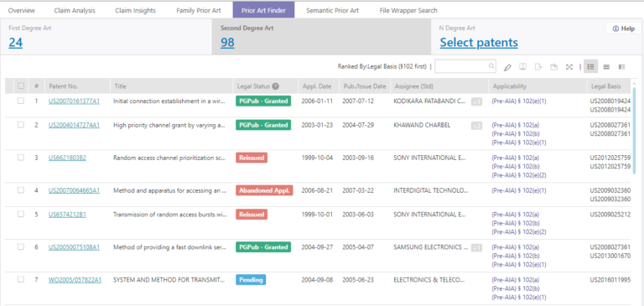This screenshot has width=644, height=306.
Task: Check the box for row 7 WO2005/057822A1
Action: pos(21,279)
